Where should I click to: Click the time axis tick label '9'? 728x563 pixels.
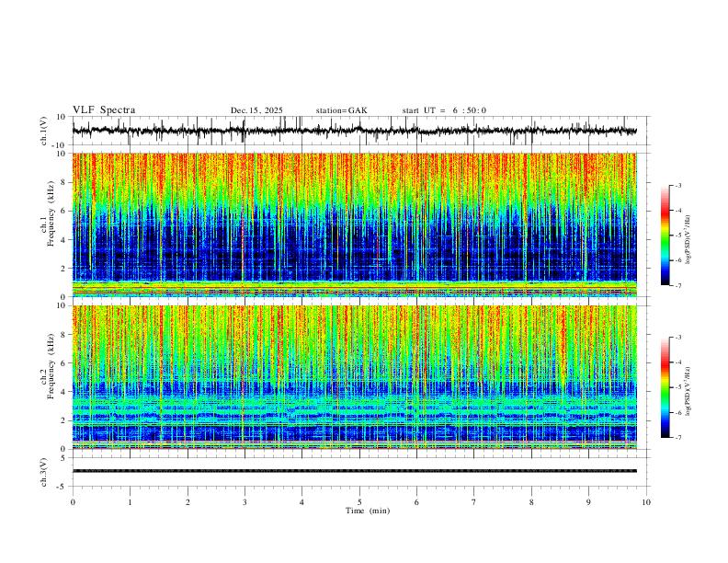588,502
